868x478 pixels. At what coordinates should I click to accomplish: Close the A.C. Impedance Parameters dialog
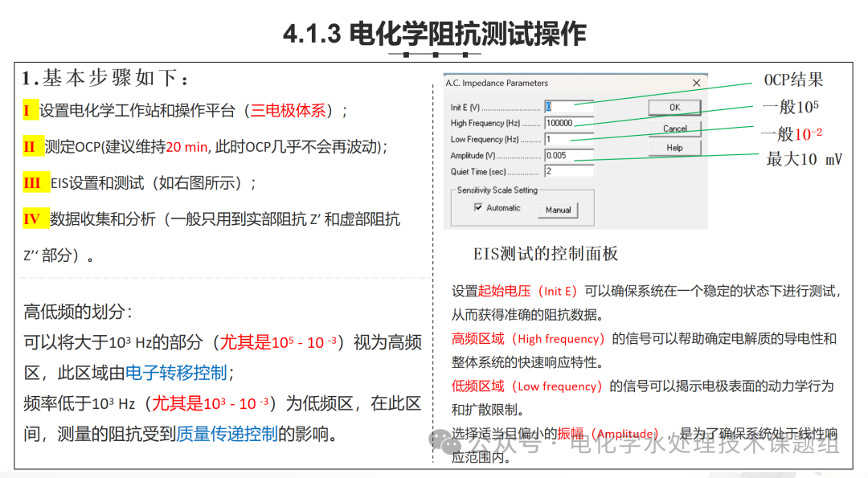[695, 83]
